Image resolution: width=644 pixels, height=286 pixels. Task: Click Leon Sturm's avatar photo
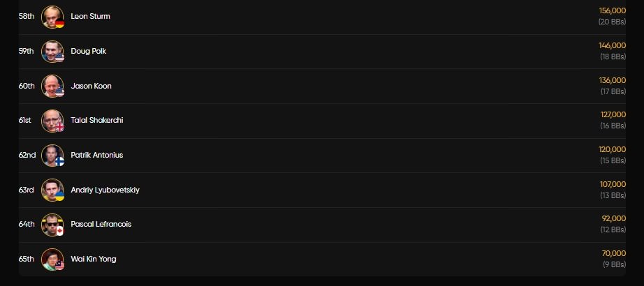point(52,17)
